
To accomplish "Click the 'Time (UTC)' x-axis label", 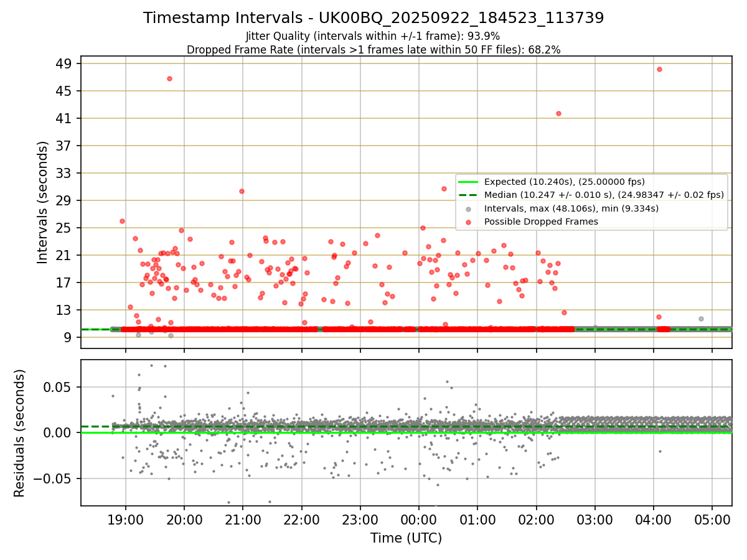I will pyautogui.click(x=406, y=538).
